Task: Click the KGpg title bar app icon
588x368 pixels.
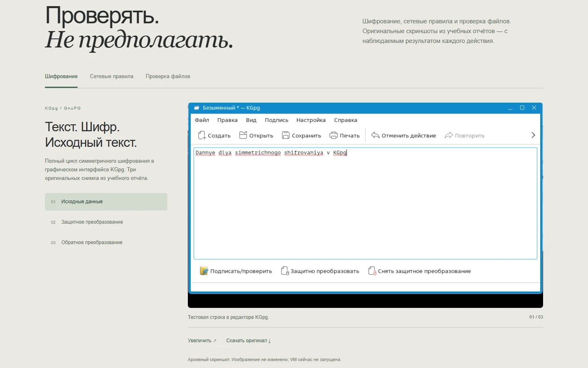Action: (x=197, y=108)
